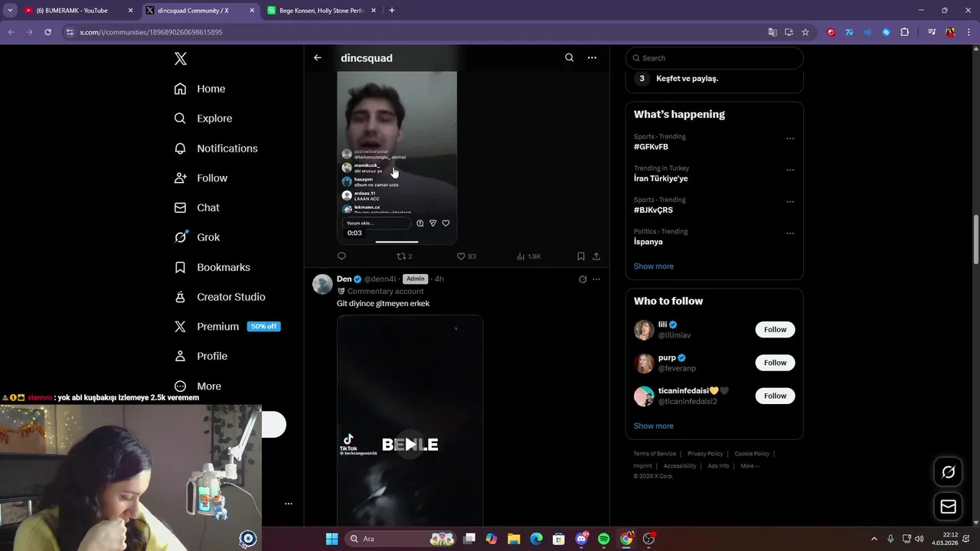Like the post with 83 likes
The width and height of the screenshot is (980, 551).
465,256
